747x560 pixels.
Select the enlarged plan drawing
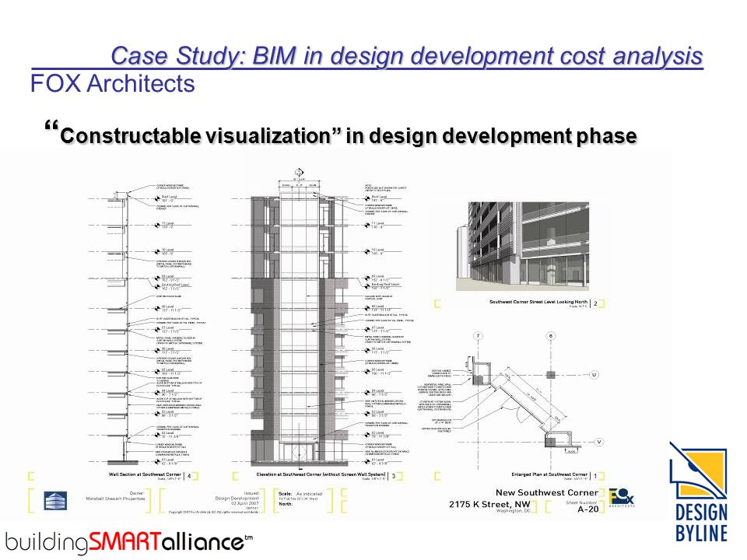[x=512, y=400]
